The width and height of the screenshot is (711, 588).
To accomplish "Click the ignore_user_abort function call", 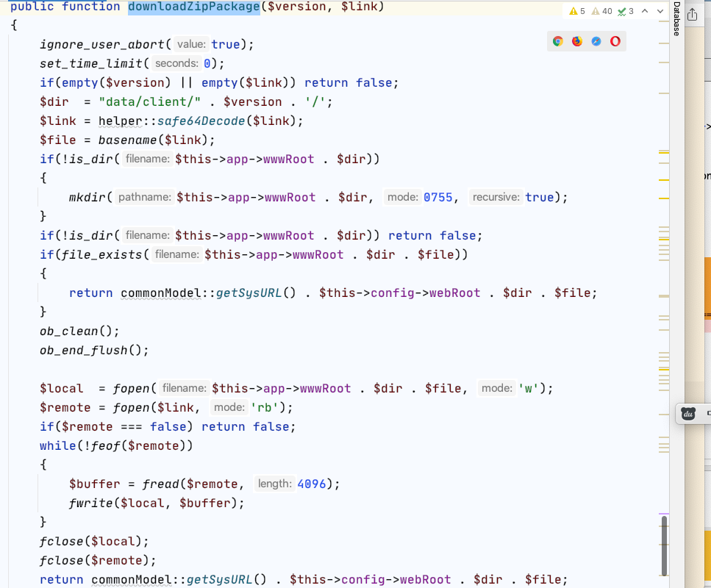I will coord(102,44).
